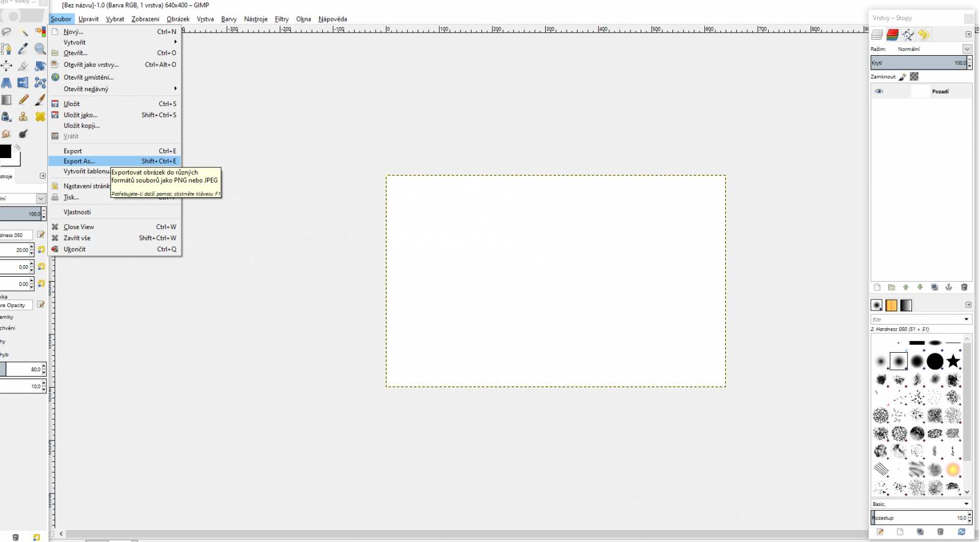Select the Zoom magnifier tool
This screenshot has width=980, height=542.
click(x=40, y=49)
